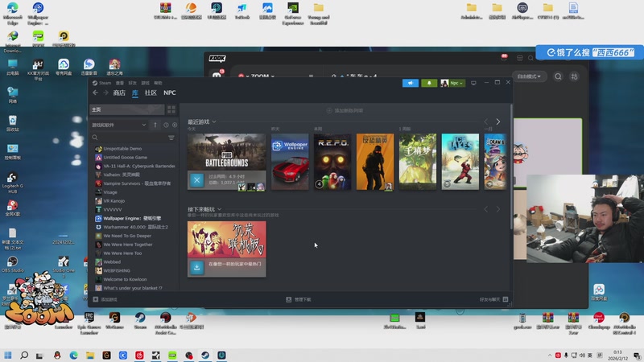Open advanced filter options icon

tap(171, 138)
